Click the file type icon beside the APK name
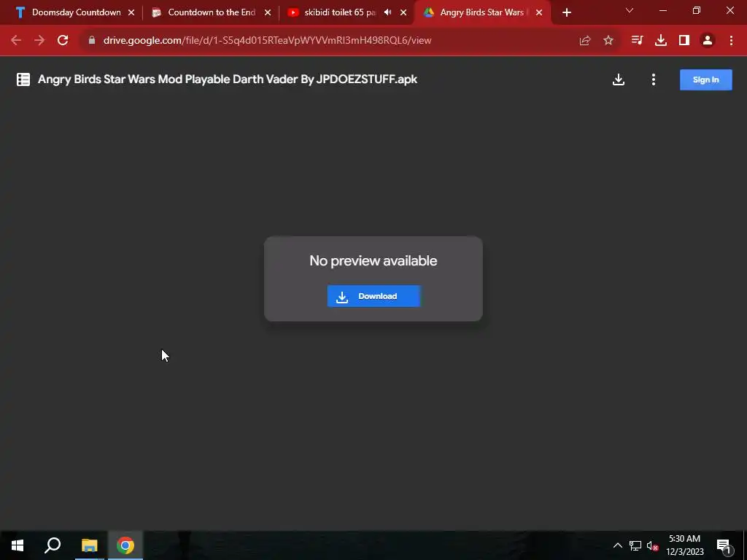Screen dimensions: 747x560 click(x=23, y=79)
